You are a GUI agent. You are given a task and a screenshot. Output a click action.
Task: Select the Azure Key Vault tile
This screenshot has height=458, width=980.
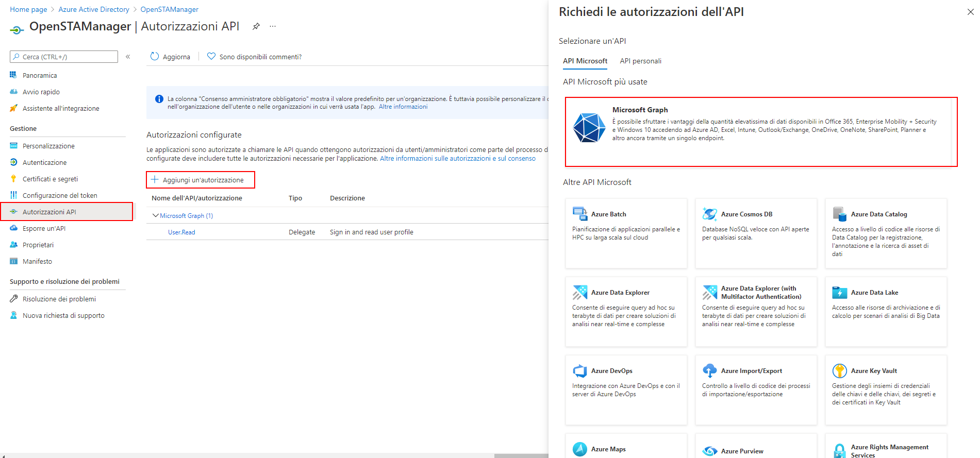tap(886, 389)
